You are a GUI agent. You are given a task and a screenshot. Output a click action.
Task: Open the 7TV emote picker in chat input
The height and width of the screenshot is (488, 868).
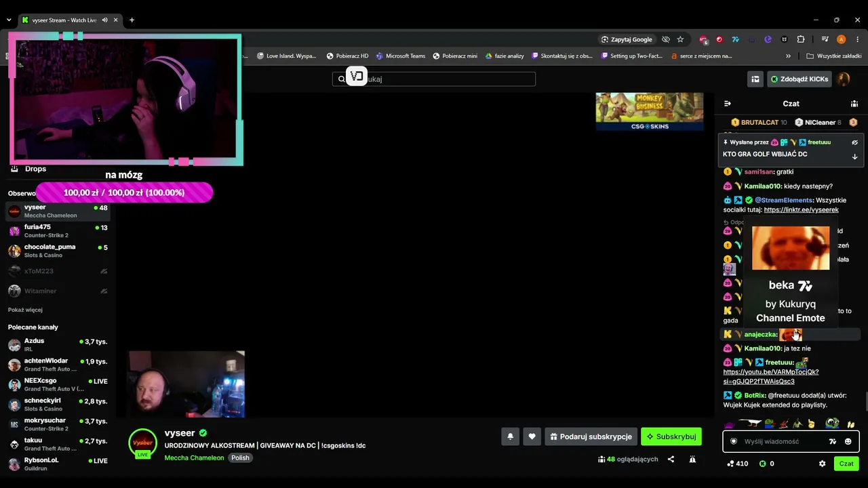(x=833, y=441)
